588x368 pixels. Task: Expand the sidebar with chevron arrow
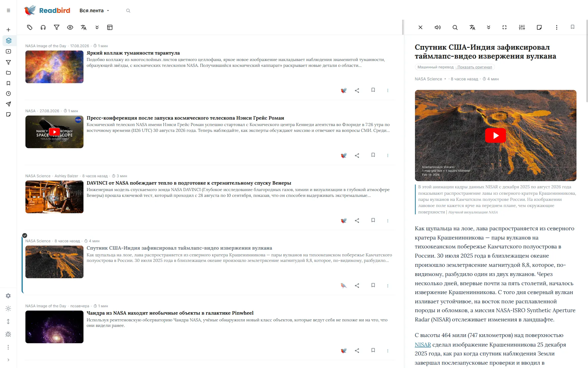coord(8,360)
